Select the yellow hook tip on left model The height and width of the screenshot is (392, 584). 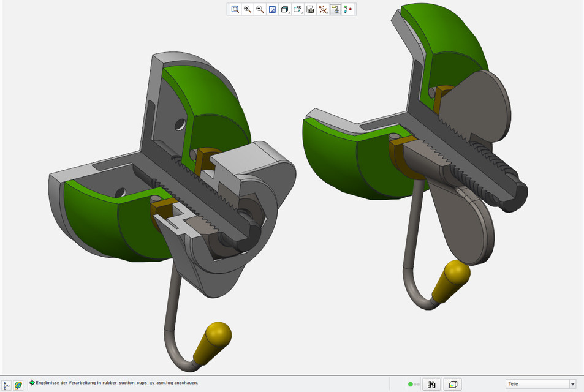point(213,341)
